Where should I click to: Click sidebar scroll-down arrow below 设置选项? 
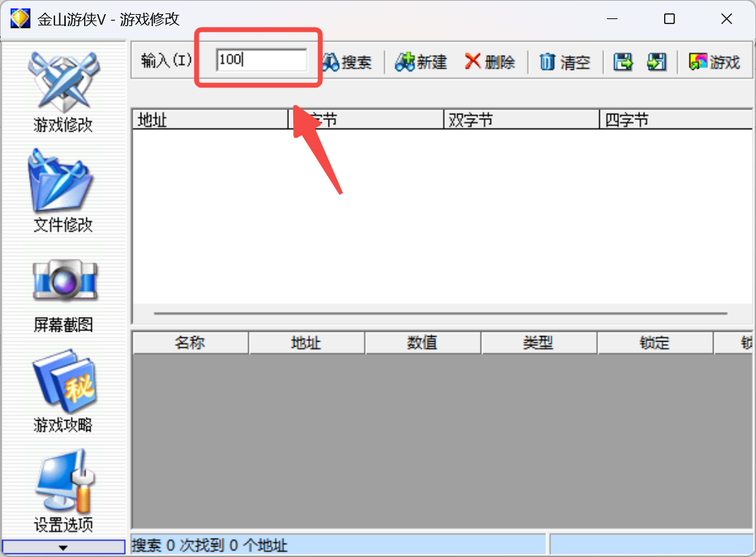click(x=63, y=547)
